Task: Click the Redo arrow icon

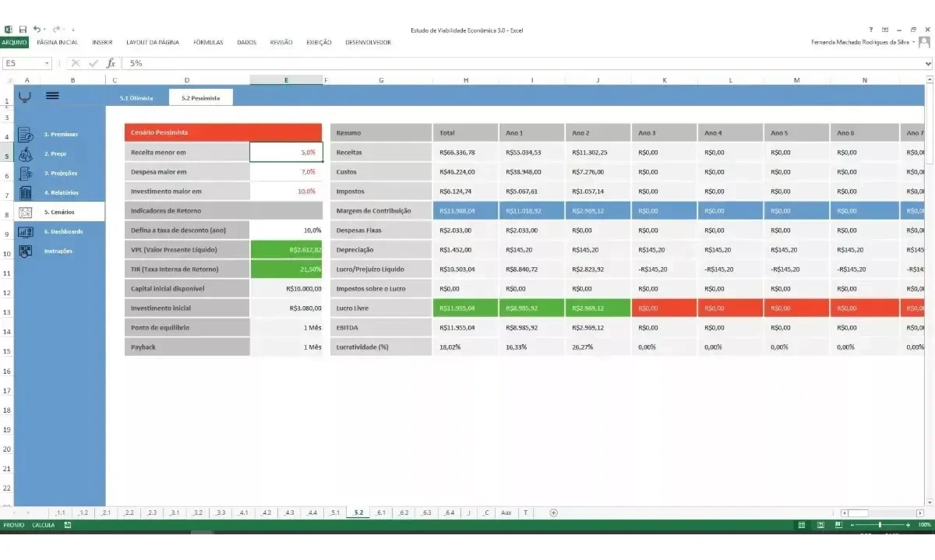Action: click(x=56, y=30)
